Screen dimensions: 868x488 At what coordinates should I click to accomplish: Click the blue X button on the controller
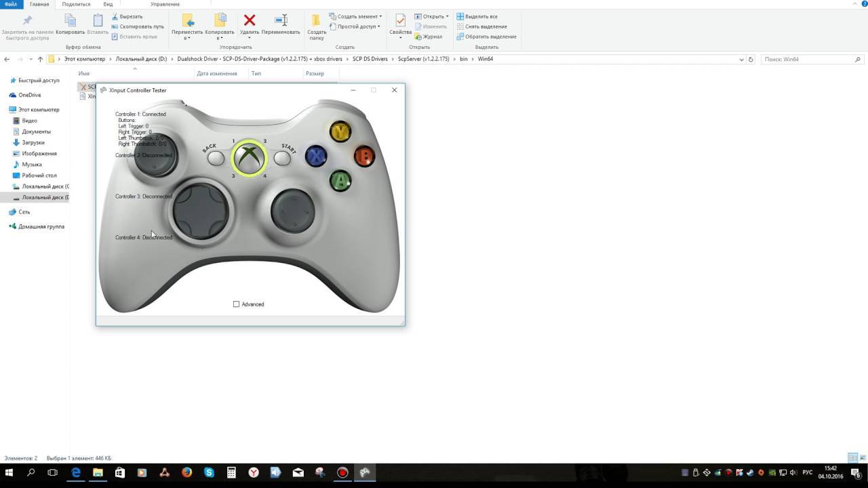coord(316,157)
